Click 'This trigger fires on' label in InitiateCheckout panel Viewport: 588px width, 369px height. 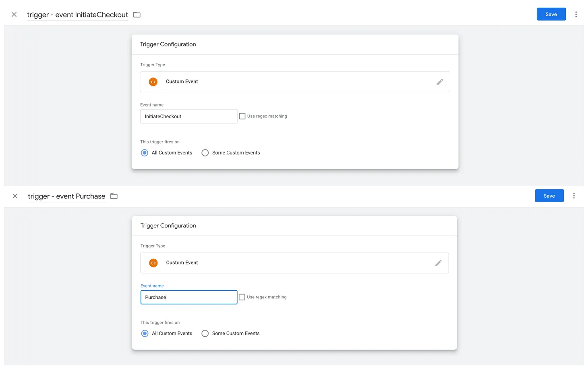pos(160,142)
